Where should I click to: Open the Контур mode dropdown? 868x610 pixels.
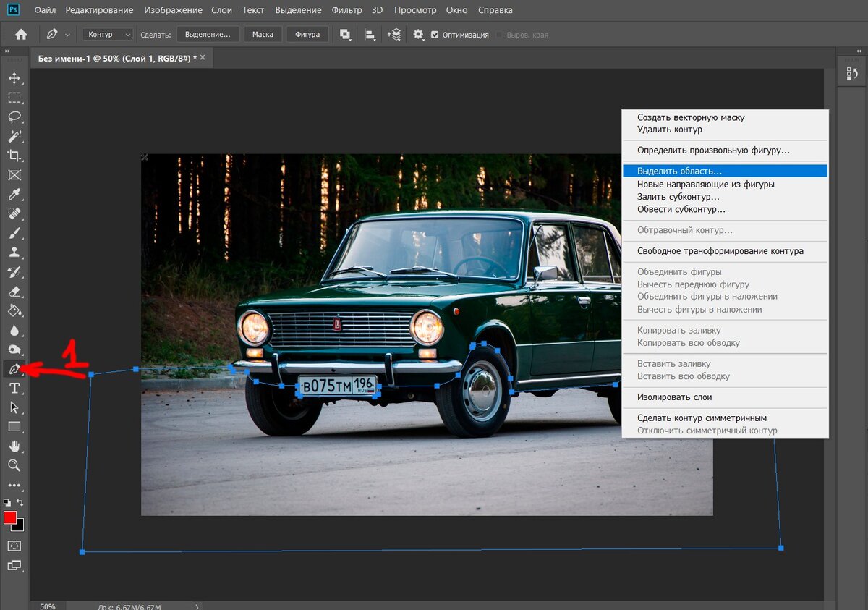[108, 35]
